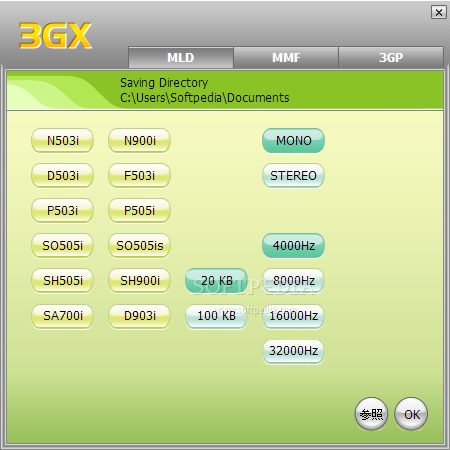
Task: Select the 20 KB size limit
Action: pyautogui.click(x=216, y=280)
